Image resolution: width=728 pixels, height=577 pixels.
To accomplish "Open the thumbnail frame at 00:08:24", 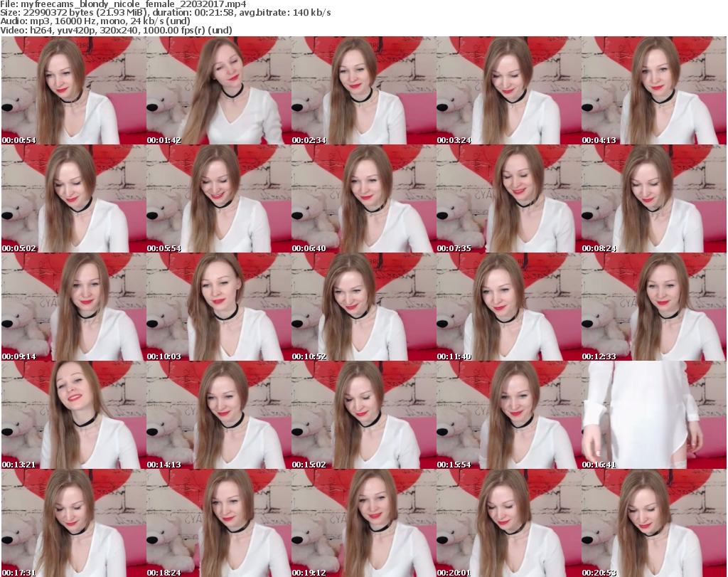I will coord(653,198).
